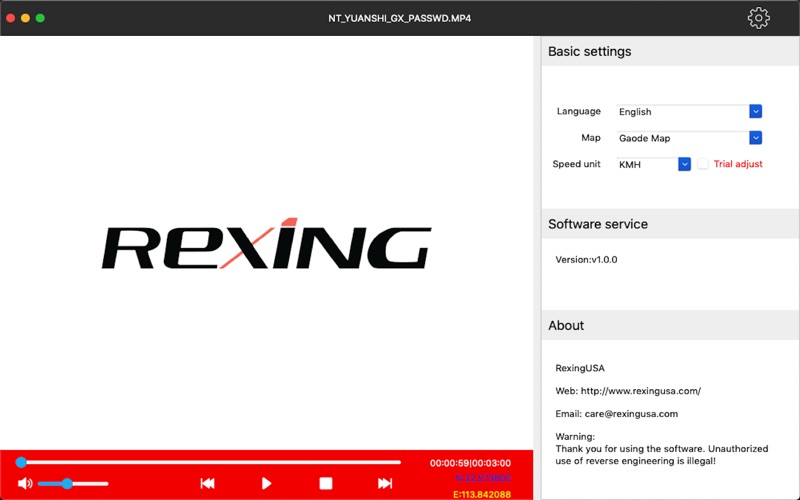Close the window with the red button
The width and height of the screenshot is (800, 500).
(x=10, y=18)
